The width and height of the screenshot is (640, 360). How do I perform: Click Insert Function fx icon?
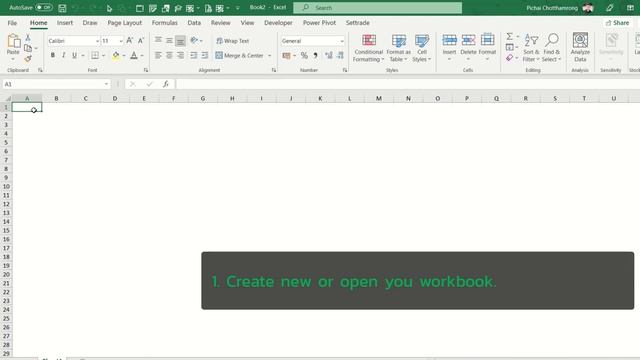tap(166, 84)
